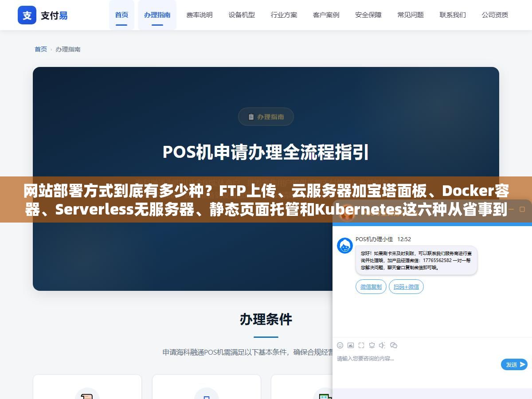This screenshot has height=399, width=532.
Task: Click the WeChat icon in chat toolbar
Action: click(393, 345)
